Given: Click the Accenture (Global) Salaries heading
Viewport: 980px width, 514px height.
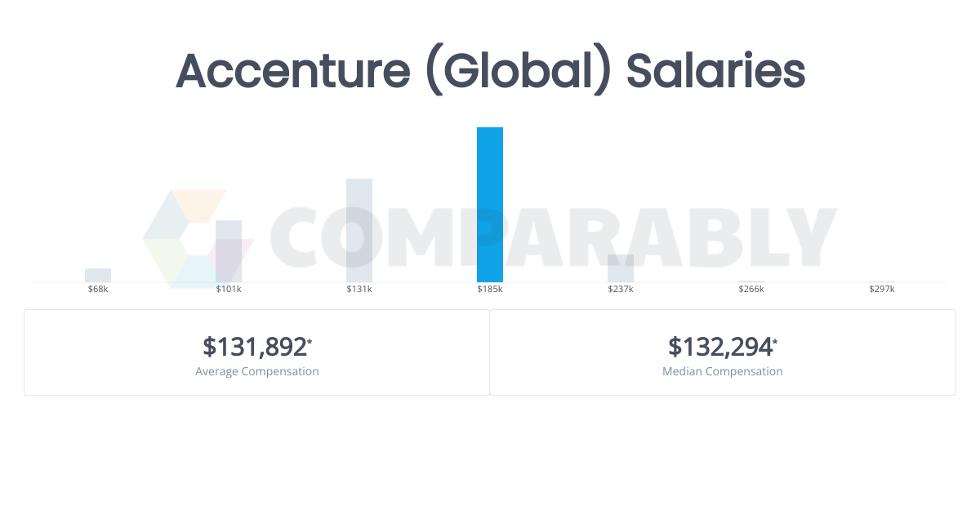Looking at the screenshot, I should point(490,70).
